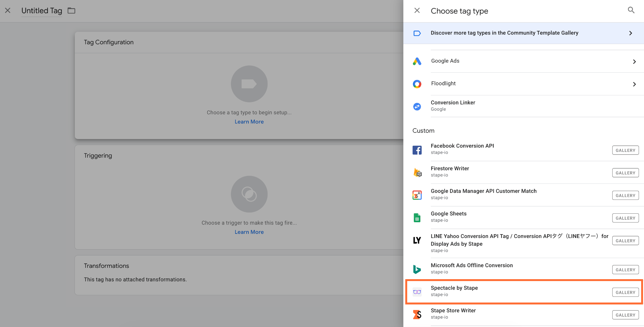Choose the Google Sheets tag

tap(524, 218)
